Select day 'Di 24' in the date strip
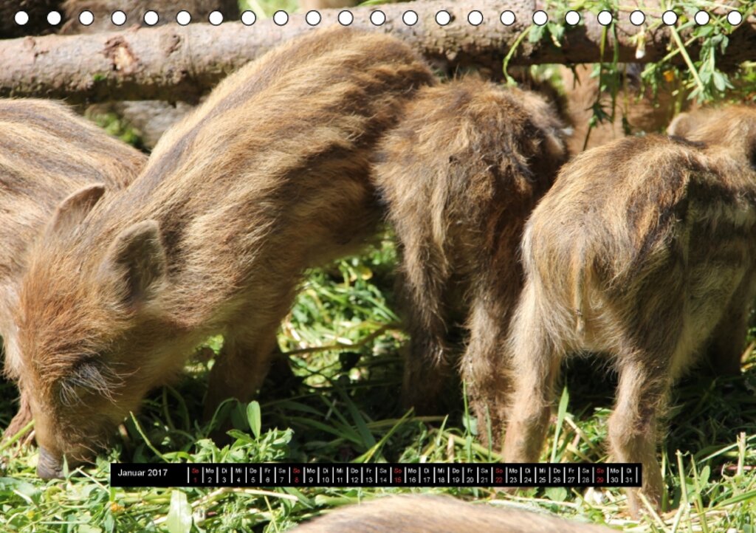Screen dimensions: 756x533 [x=528, y=475]
